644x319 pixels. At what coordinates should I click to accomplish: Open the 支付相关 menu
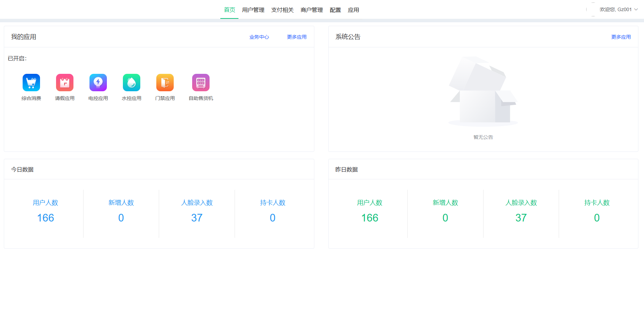pyautogui.click(x=282, y=10)
